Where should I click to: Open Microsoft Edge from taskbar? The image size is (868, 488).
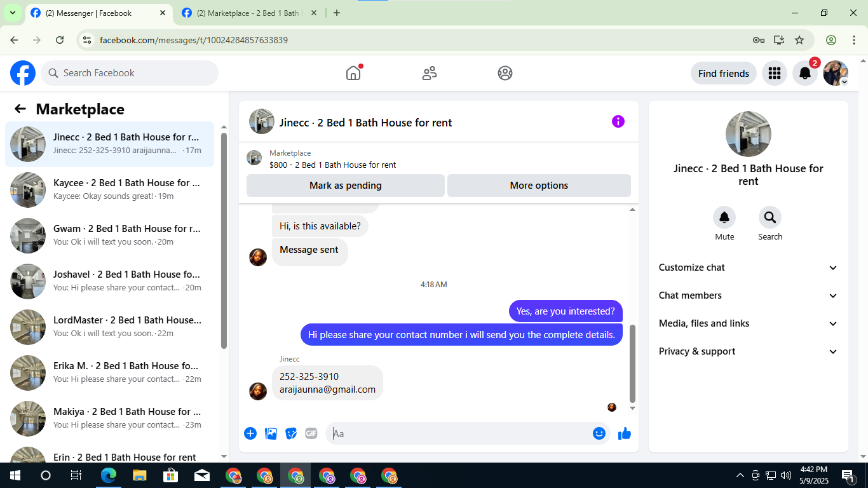109,475
